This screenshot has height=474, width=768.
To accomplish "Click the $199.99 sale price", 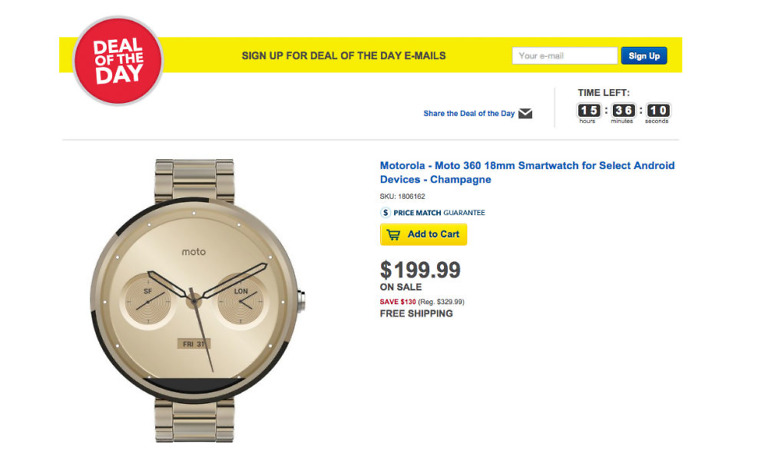I will 420,269.
